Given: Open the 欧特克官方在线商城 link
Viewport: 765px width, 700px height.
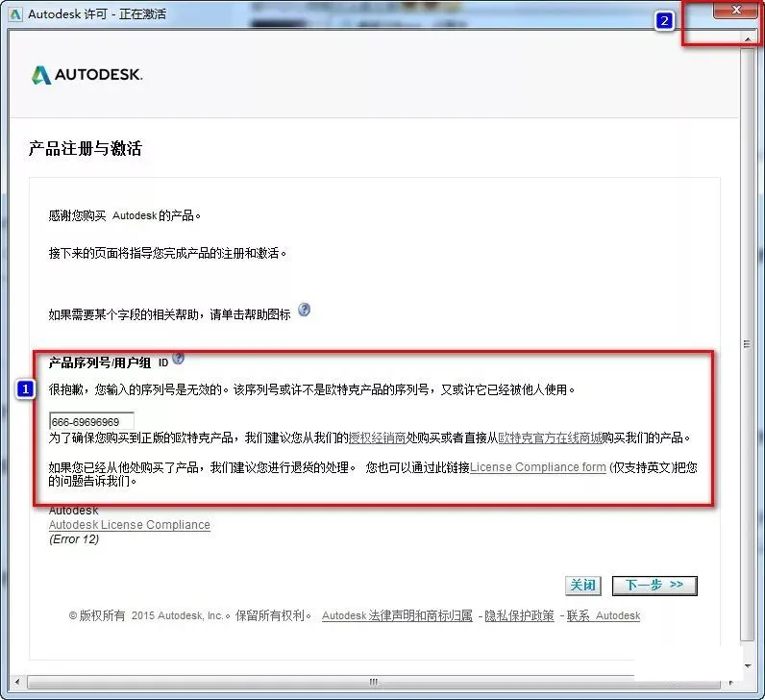Looking at the screenshot, I should (550, 437).
